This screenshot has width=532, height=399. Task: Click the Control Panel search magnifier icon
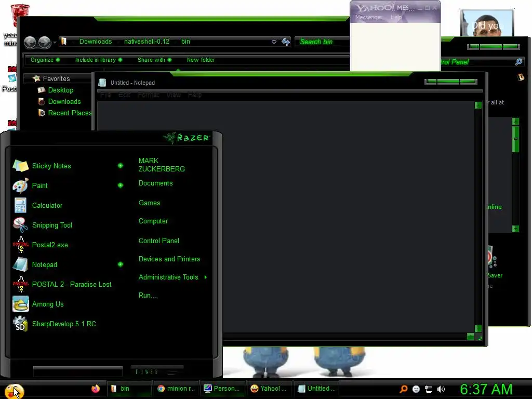click(518, 62)
